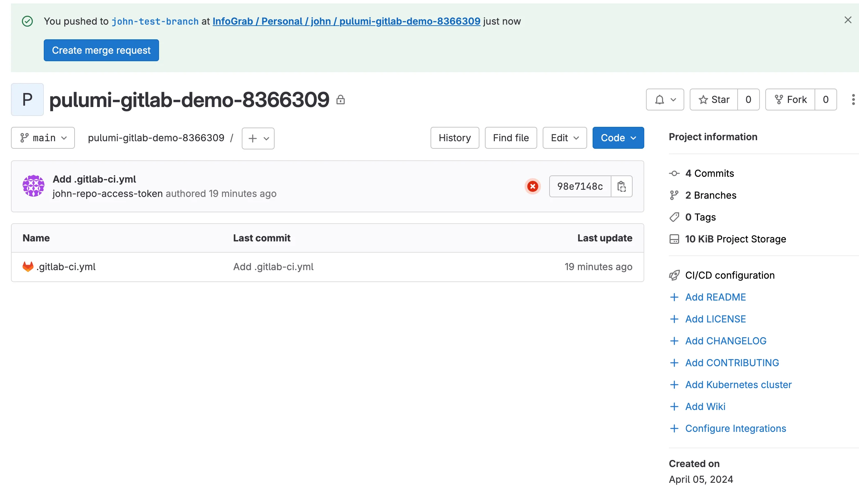Open the notification bell dropdown

[x=664, y=100]
